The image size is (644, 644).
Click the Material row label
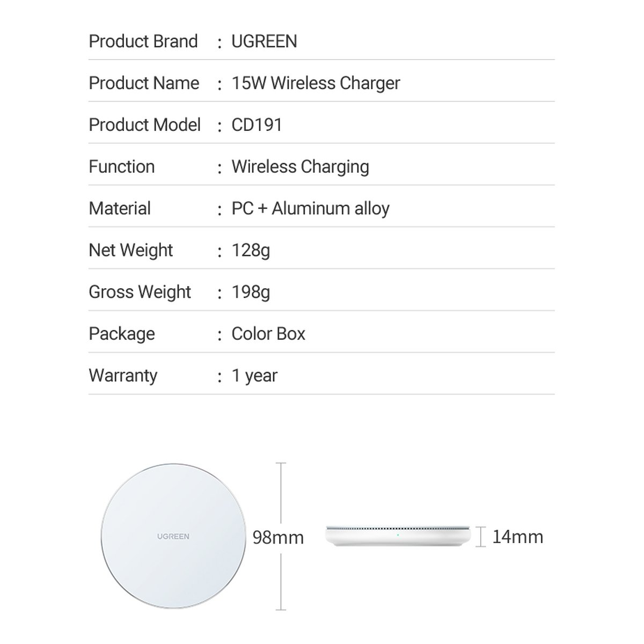(x=120, y=209)
